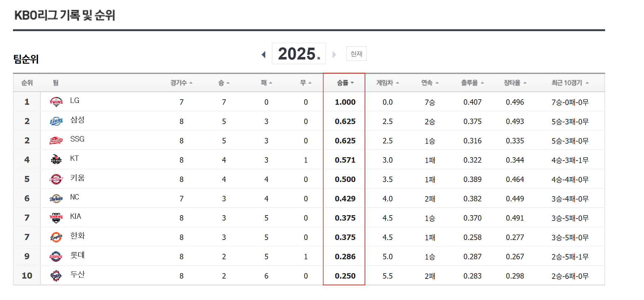This screenshot has width=644, height=300.
Task: Click the Samsung Lions team logo
Action: click(x=56, y=121)
